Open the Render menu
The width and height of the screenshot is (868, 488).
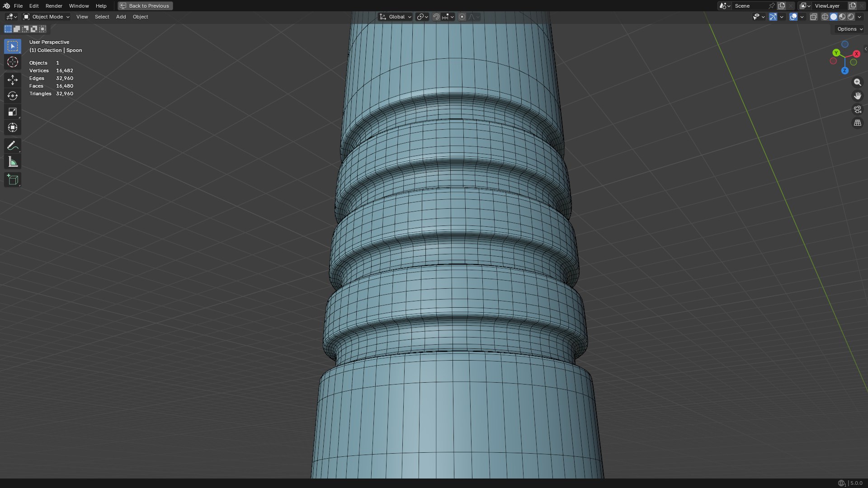coord(54,6)
